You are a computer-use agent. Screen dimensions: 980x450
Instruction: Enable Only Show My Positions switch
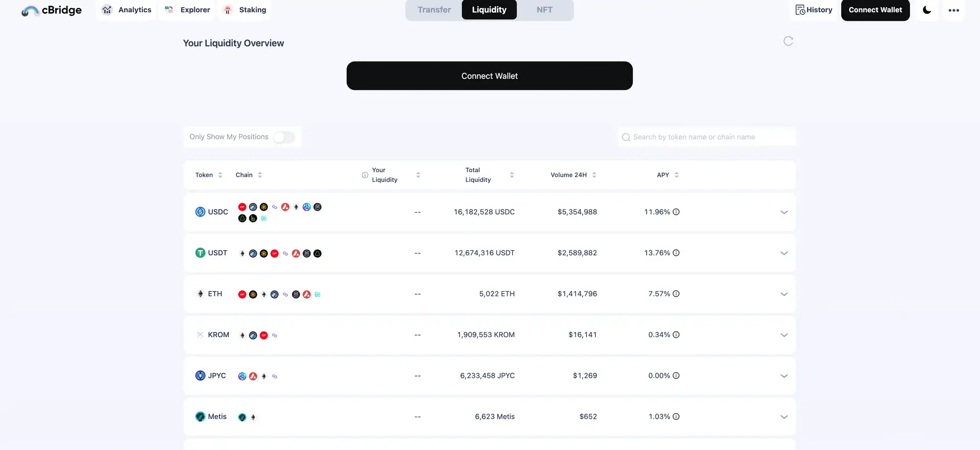click(284, 137)
